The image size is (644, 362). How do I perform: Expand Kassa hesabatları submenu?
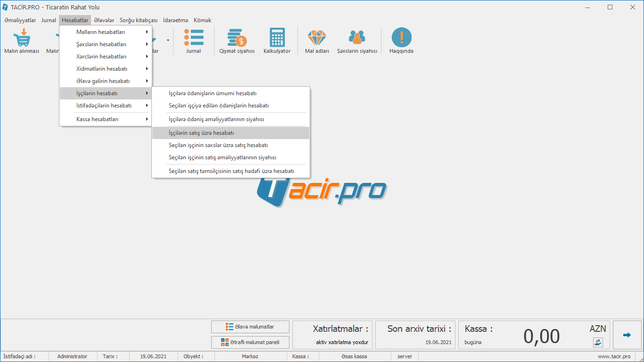coord(106,119)
